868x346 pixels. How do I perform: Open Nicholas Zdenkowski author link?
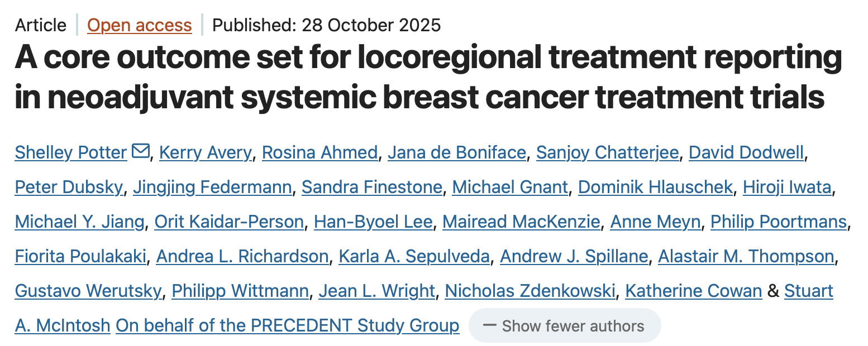click(530, 291)
